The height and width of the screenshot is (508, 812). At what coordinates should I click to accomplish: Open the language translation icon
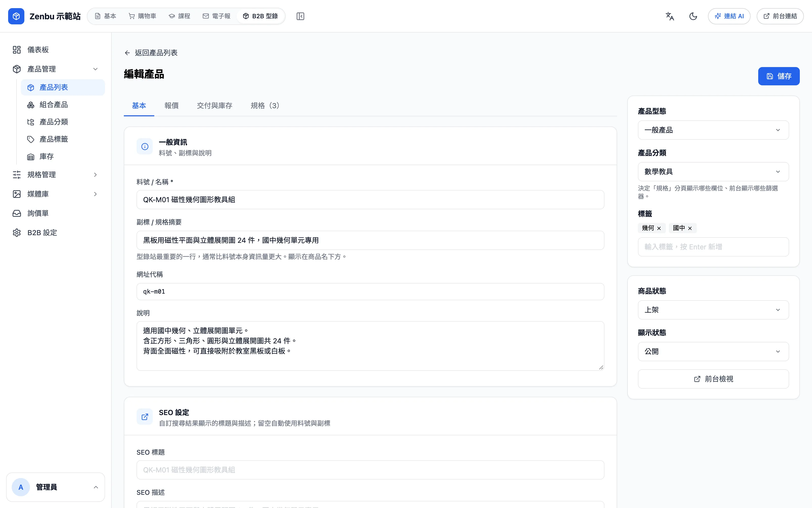tap(670, 16)
